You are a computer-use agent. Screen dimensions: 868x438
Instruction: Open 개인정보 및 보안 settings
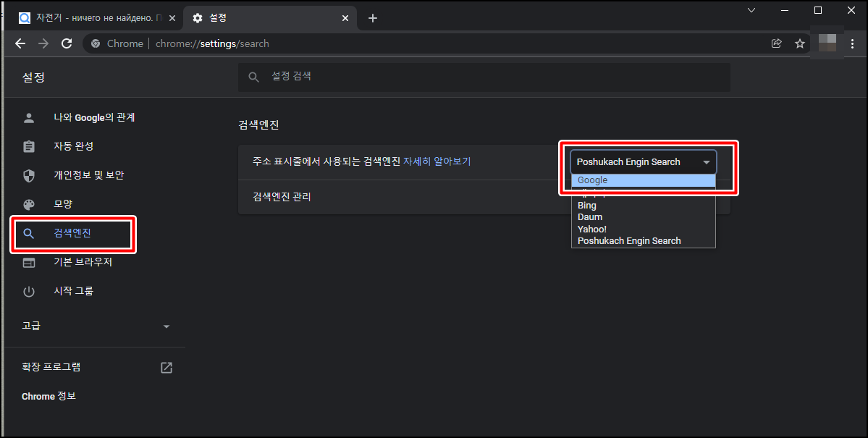point(88,175)
